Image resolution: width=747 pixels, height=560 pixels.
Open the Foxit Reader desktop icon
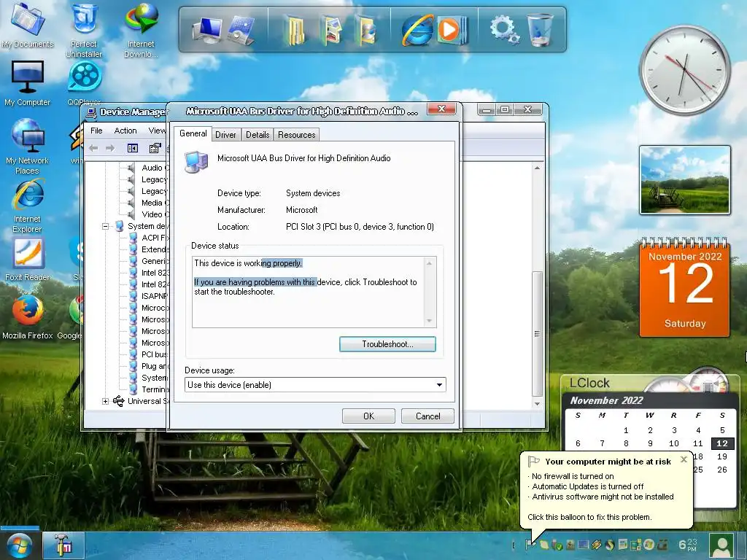tap(27, 260)
